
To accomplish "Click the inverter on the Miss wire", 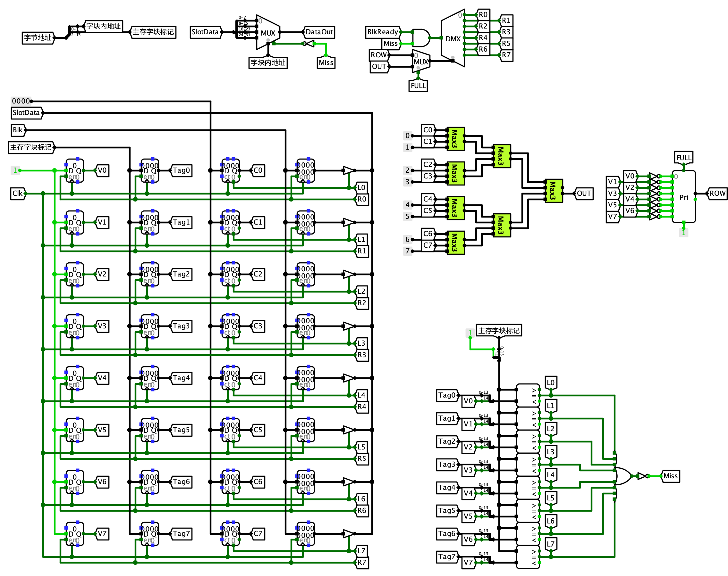I will [x=310, y=43].
